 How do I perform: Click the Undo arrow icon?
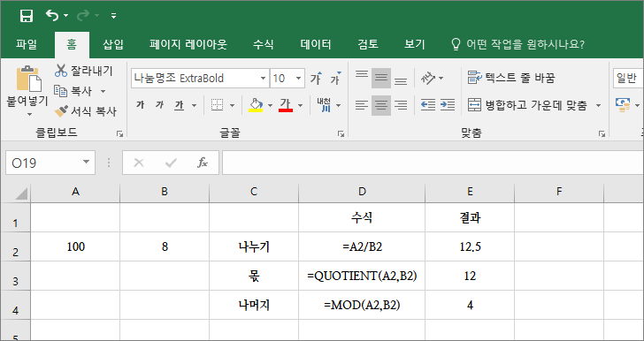[x=51, y=15]
